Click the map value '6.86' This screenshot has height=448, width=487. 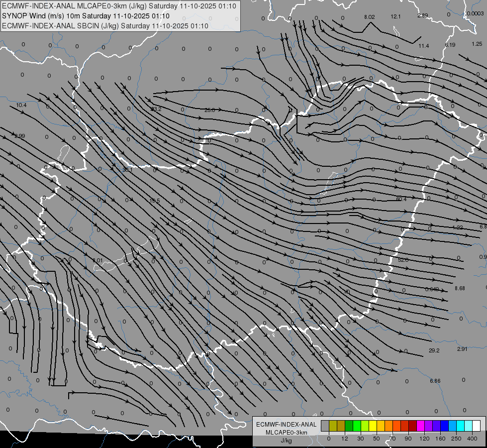[x=435, y=381]
